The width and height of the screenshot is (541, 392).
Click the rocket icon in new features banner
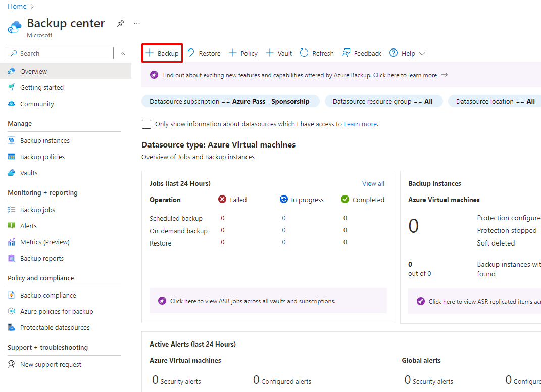click(x=154, y=75)
